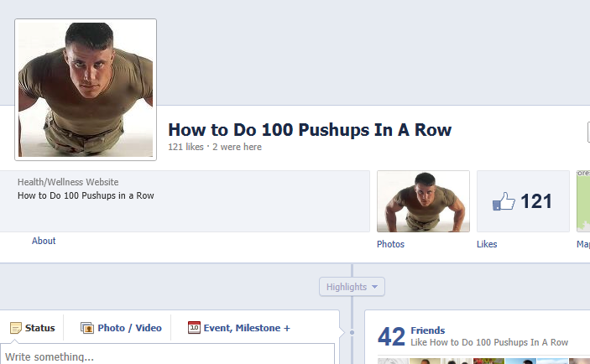Image resolution: width=590 pixels, height=364 pixels.
Task: Open the Photos link
Action: coord(390,244)
